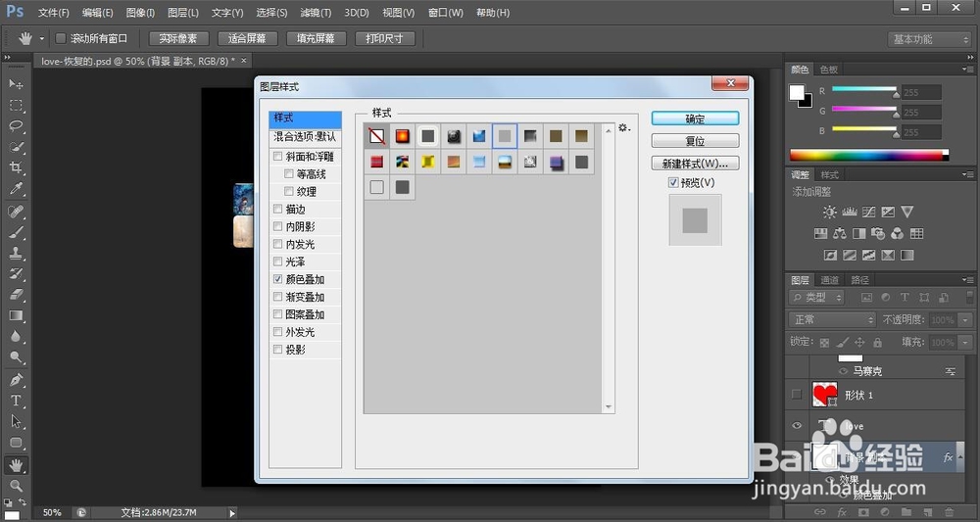Viewport: 980px width, 522px height.
Task: Click Fit Screen button (适合屏幕)
Action: pyautogui.click(x=247, y=39)
